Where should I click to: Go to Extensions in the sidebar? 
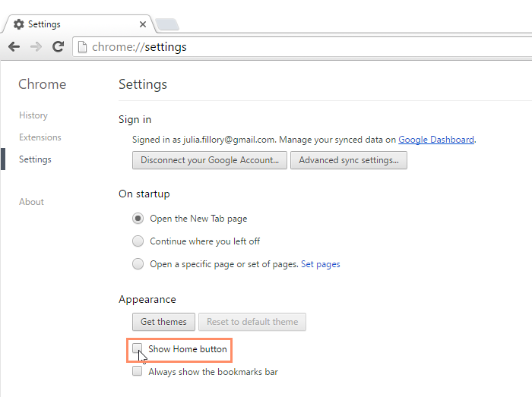[x=40, y=137]
